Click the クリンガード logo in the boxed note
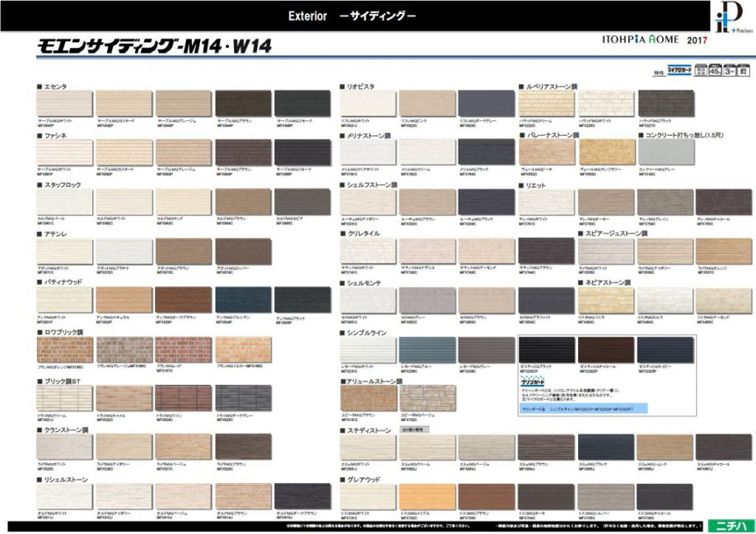The width and height of the screenshot is (756, 534). [x=532, y=383]
